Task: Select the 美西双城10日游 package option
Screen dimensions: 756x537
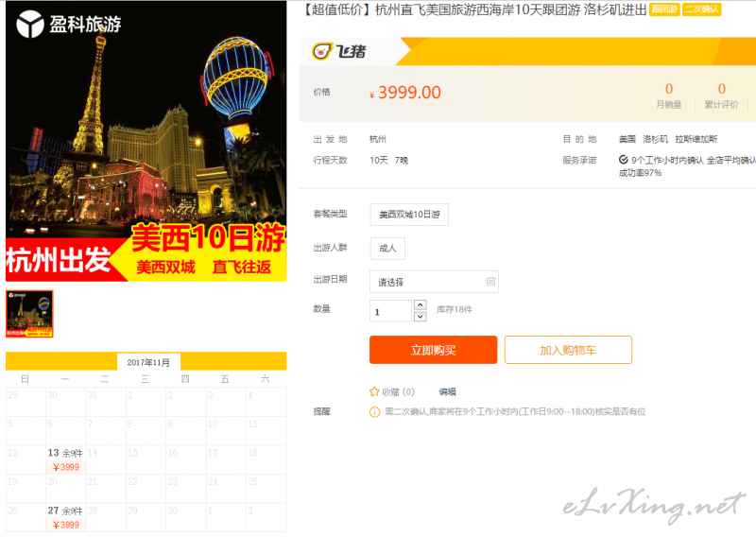Action: [409, 215]
